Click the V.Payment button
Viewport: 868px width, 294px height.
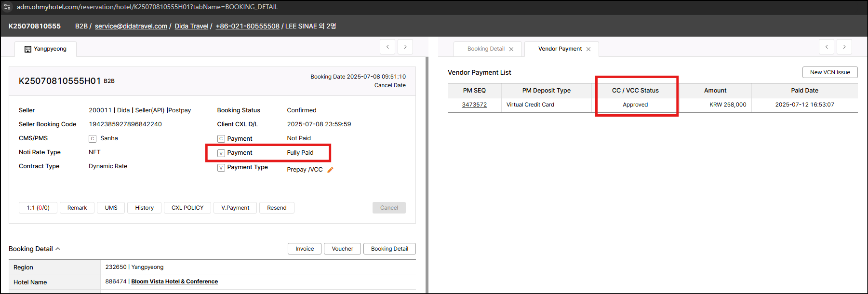click(235, 208)
